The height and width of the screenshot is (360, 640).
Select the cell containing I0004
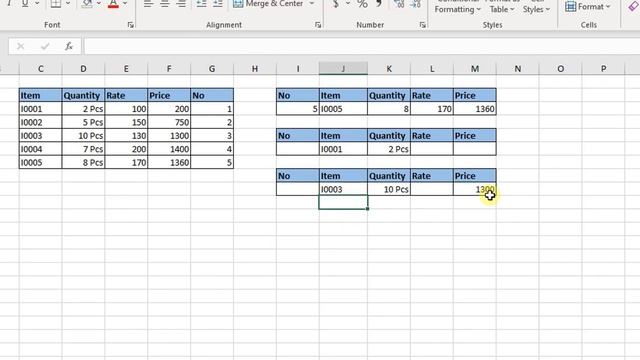coord(40,149)
